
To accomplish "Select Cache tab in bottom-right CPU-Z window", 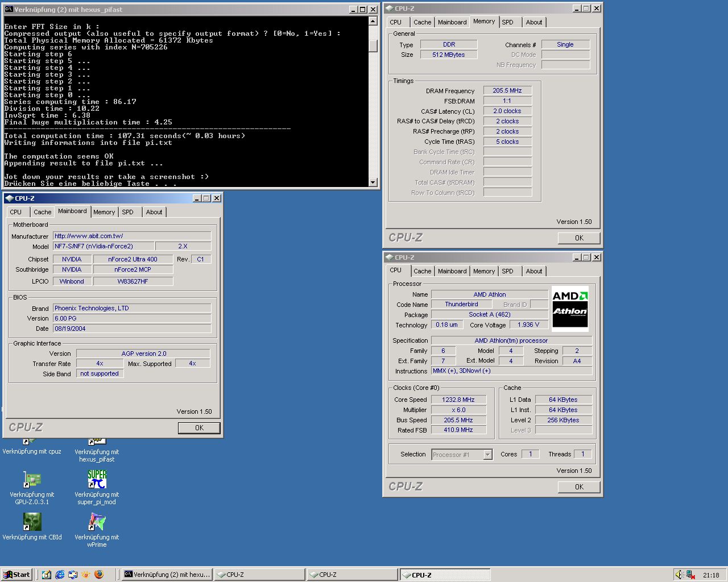I will click(x=423, y=271).
